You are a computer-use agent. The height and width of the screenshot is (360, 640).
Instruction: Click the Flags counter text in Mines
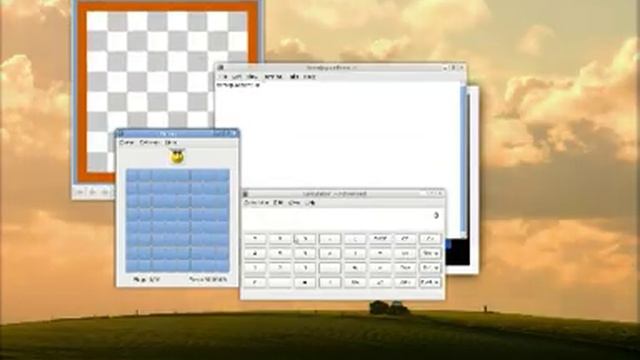pyautogui.click(x=146, y=280)
